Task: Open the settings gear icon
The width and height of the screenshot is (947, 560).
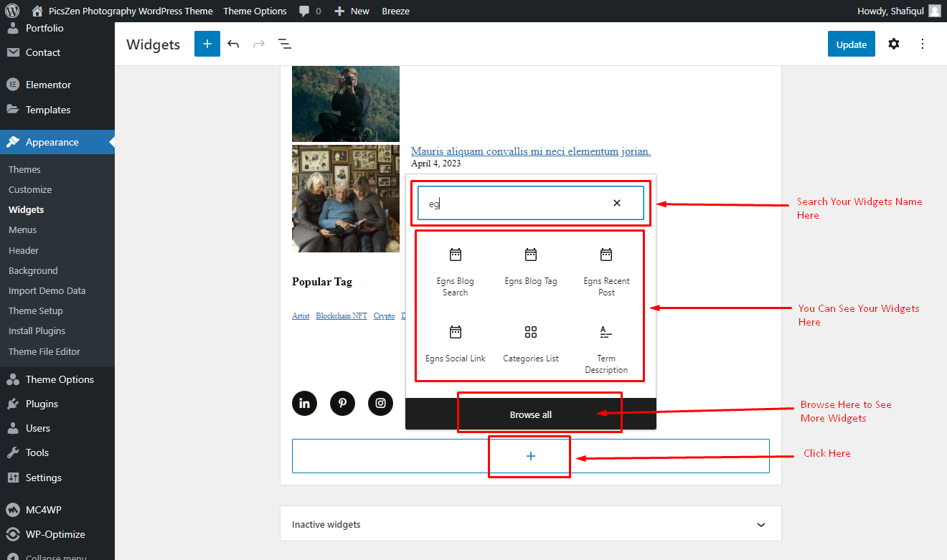Action: (x=893, y=44)
